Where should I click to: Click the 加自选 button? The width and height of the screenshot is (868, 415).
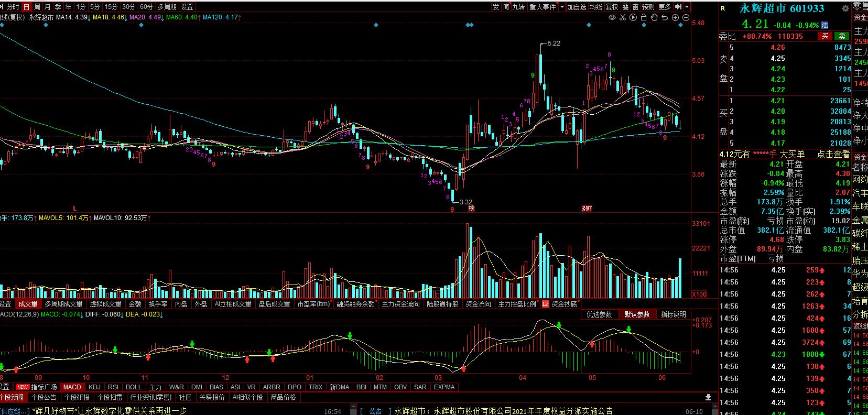click(577, 7)
